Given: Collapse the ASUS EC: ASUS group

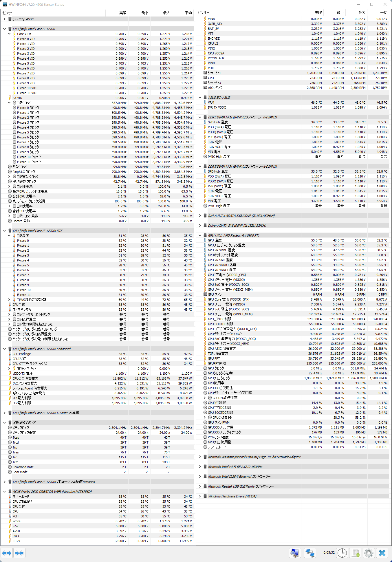Looking at the screenshot, I should point(200,98).
